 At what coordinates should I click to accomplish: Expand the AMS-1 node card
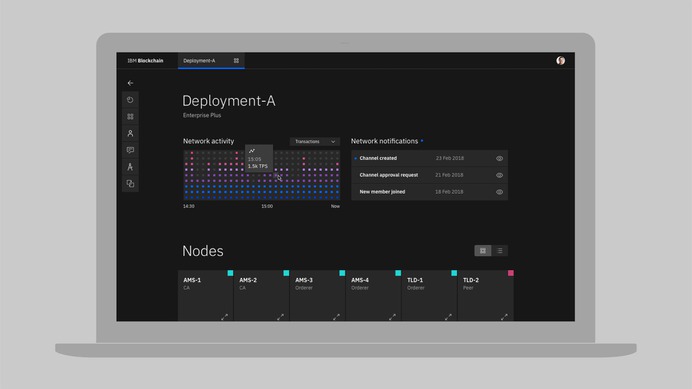225,317
